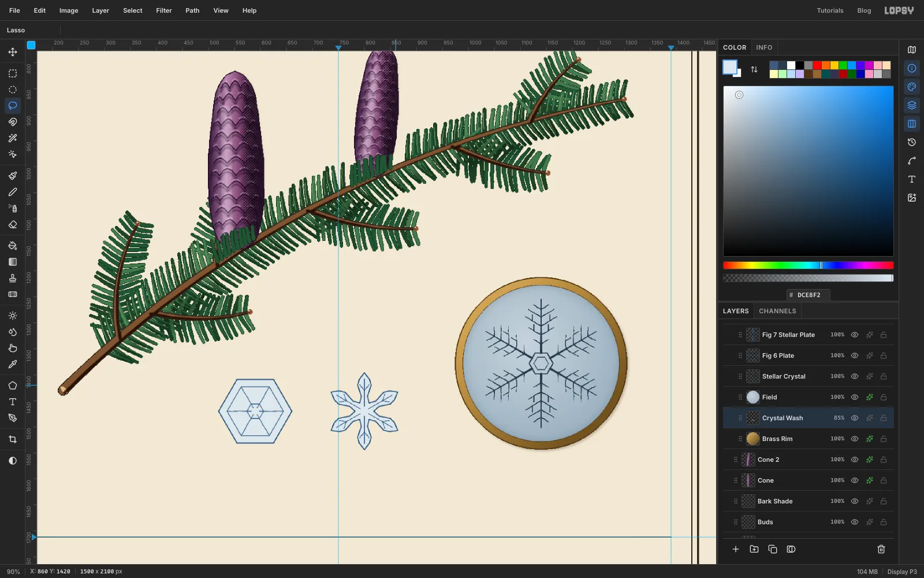The width and height of the screenshot is (924, 578).
Task: Click the layers stack icon in sidebar
Action: pos(912,105)
